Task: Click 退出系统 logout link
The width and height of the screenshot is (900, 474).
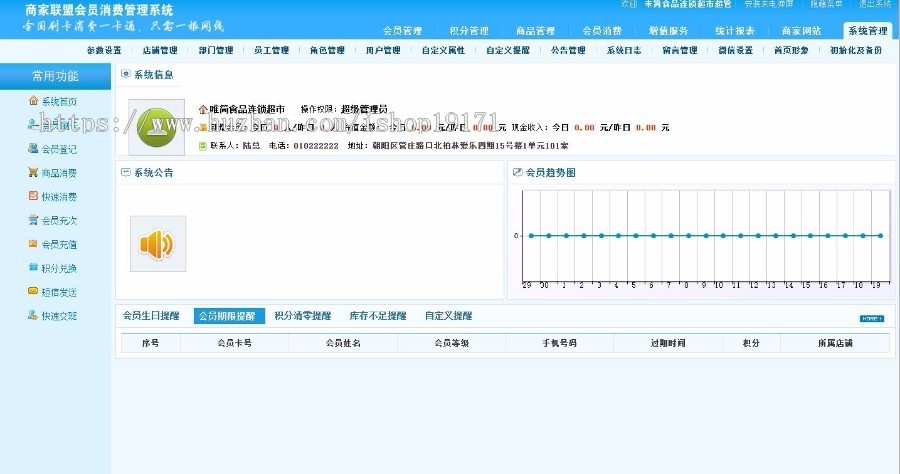Action: tap(875, 4)
